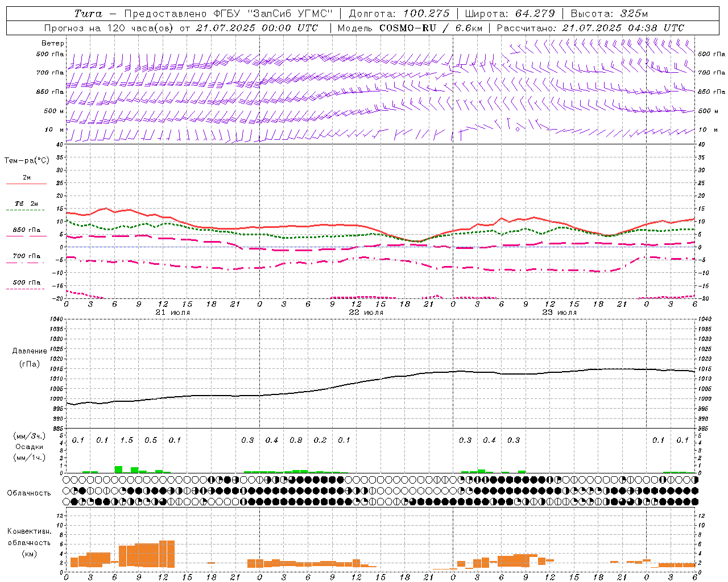728x582 pixels.
Task: Click the "1.5" precipitation value
Action: (127, 440)
